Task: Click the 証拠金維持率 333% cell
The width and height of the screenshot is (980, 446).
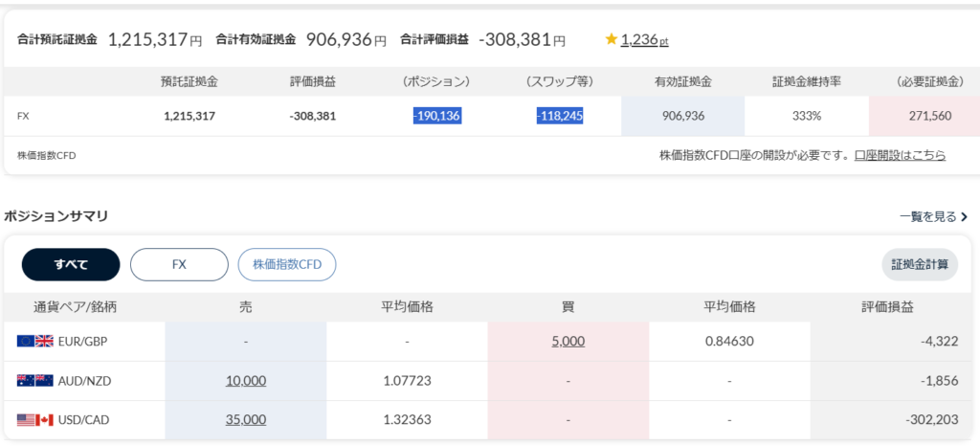Action: coord(806,116)
